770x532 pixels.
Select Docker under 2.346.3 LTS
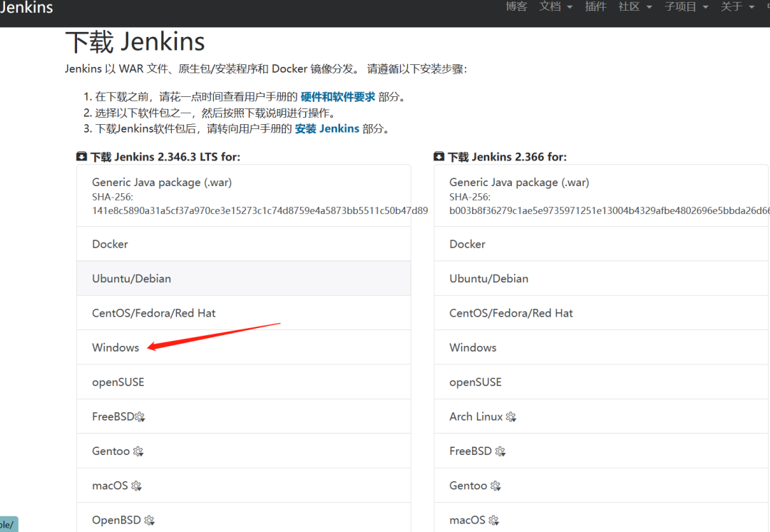coord(244,244)
